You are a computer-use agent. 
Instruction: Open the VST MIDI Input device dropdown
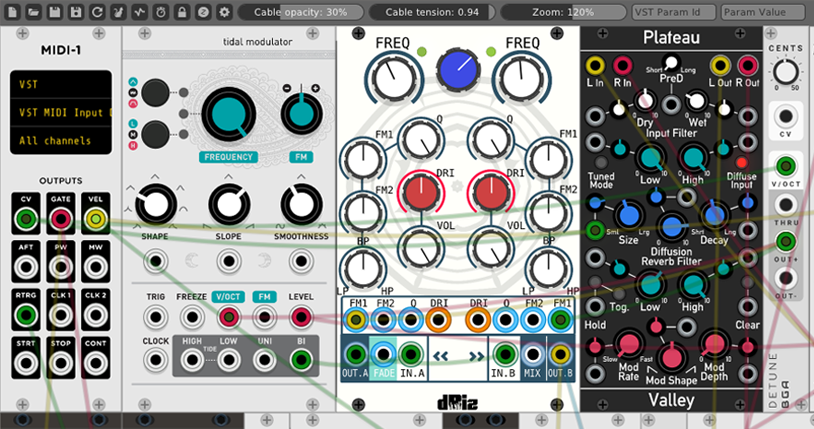click(x=61, y=113)
